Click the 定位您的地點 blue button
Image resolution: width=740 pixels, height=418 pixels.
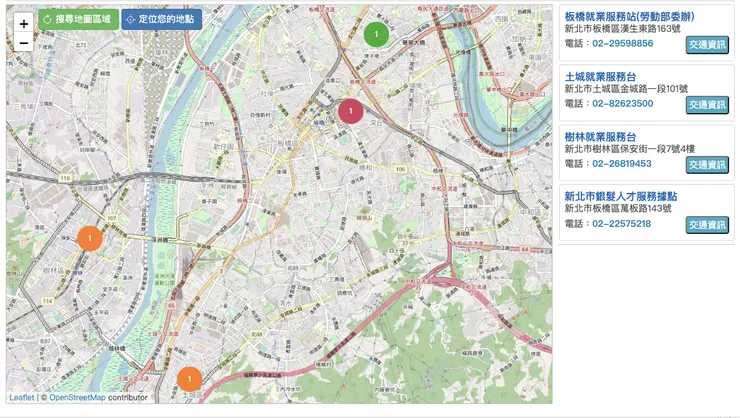tap(161, 19)
